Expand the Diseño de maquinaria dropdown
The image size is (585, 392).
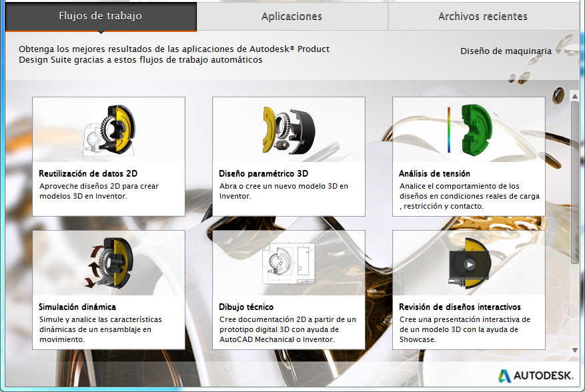pyautogui.click(x=510, y=51)
